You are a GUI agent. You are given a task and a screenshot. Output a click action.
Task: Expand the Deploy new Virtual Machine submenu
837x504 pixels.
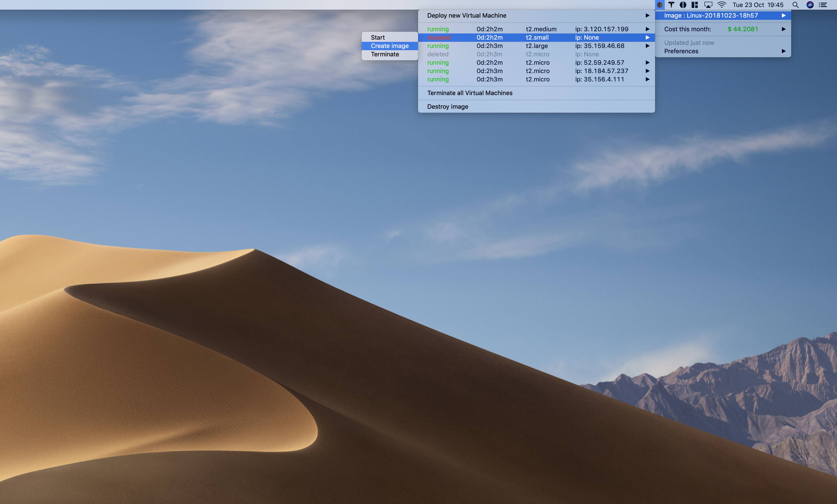(647, 15)
